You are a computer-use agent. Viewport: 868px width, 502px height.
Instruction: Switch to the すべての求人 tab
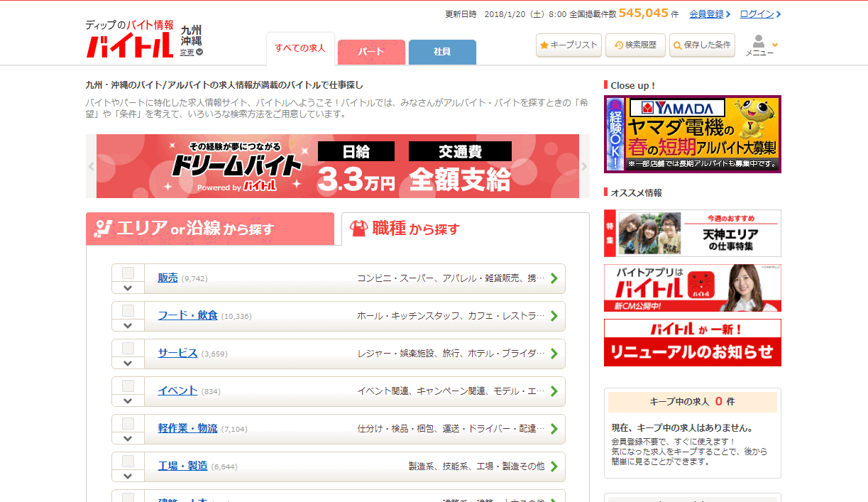(300, 49)
